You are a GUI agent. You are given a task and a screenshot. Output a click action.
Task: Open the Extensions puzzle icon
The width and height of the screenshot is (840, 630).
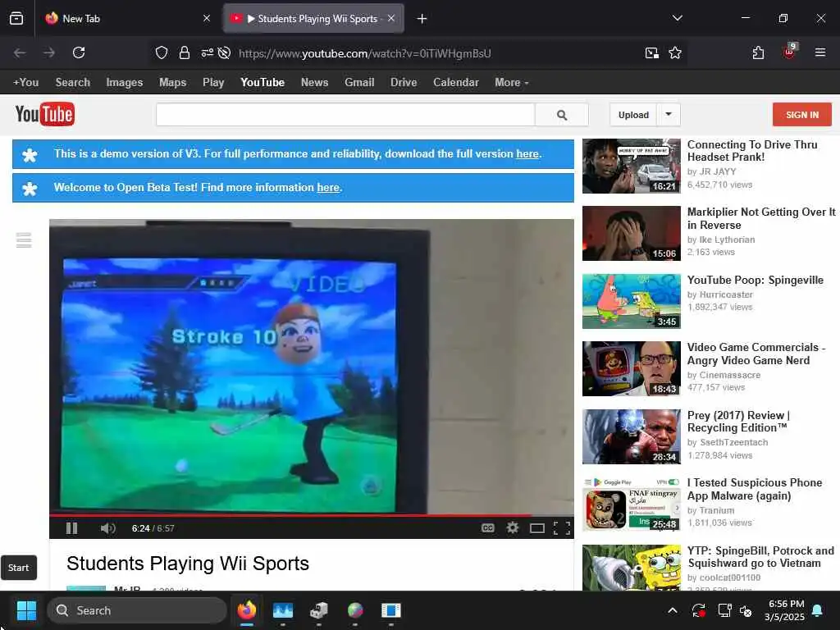[758, 52]
